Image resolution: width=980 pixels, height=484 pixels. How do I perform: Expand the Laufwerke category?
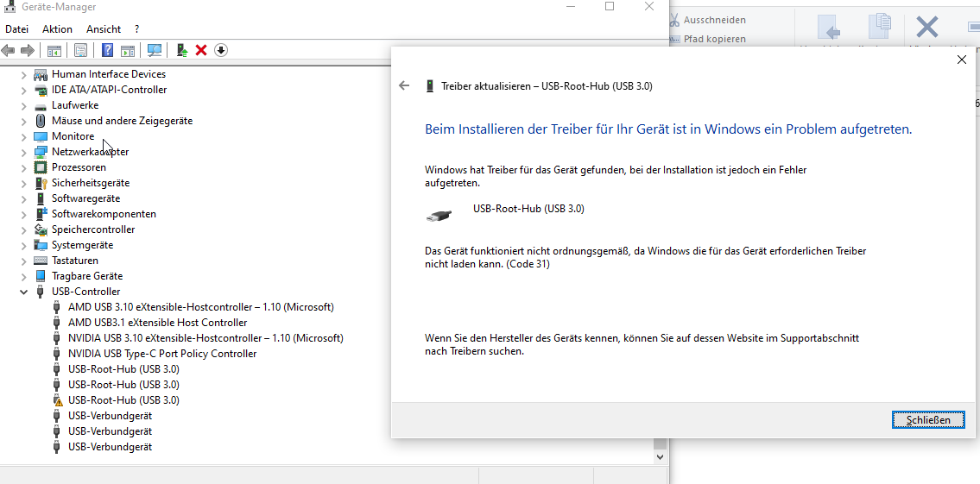24,105
